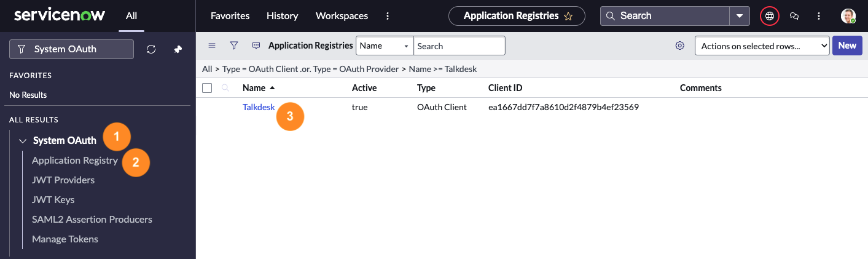Image resolution: width=868 pixels, height=259 pixels.
Task: Open the header vertical ellipsis menu
Action: [819, 16]
